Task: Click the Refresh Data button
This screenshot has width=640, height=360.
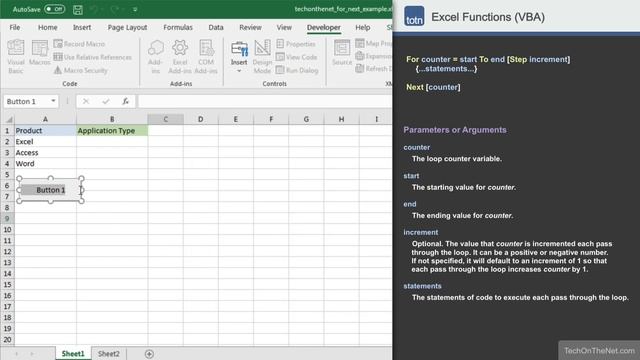Action: [373, 69]
